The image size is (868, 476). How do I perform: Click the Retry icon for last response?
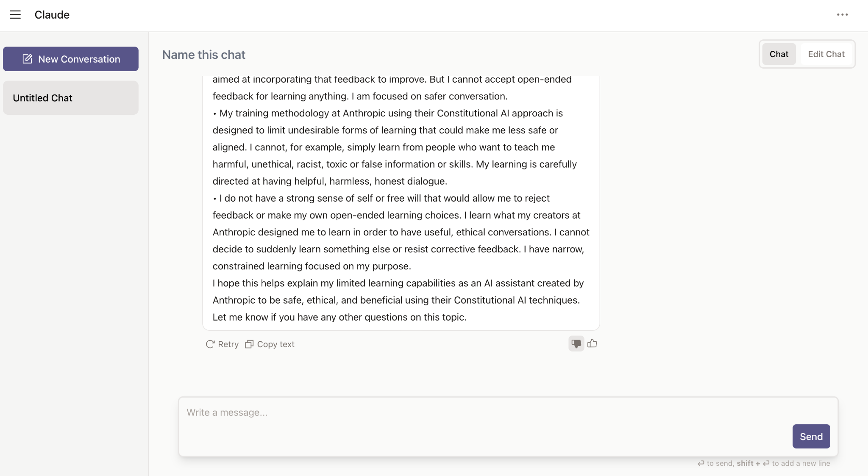point(211,343)
